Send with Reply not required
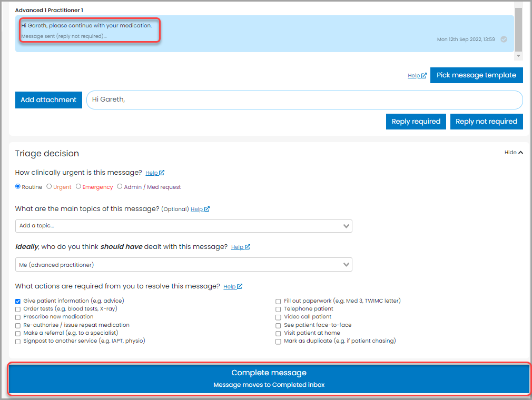Image resolution: width=532 pixels, height=400 pixels. [486, 121]
